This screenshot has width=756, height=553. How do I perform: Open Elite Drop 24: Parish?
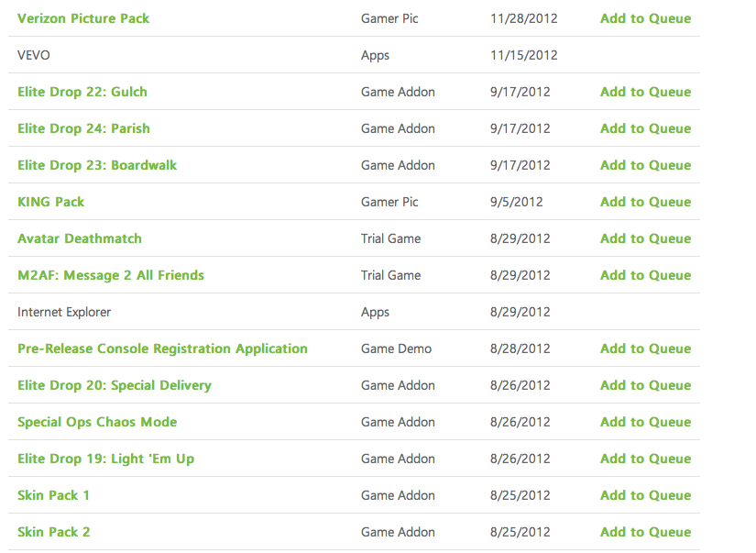point(84,128)
